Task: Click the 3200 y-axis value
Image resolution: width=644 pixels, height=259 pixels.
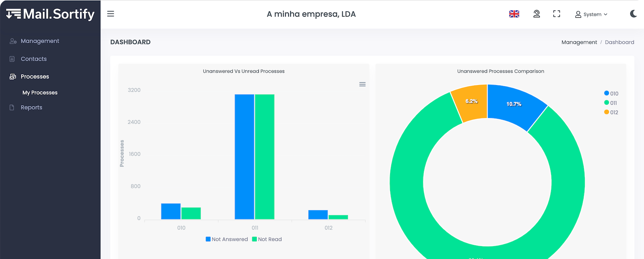Action: tap(134, 90)
